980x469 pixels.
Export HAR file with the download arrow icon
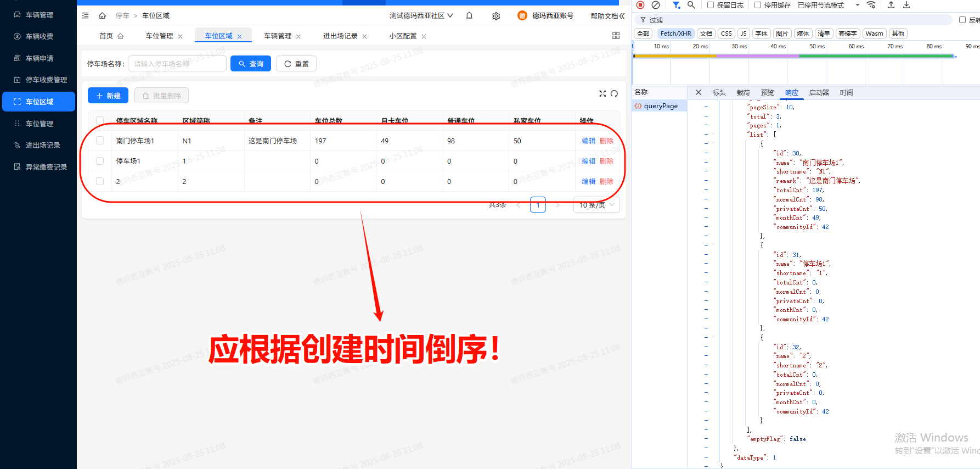906,5
